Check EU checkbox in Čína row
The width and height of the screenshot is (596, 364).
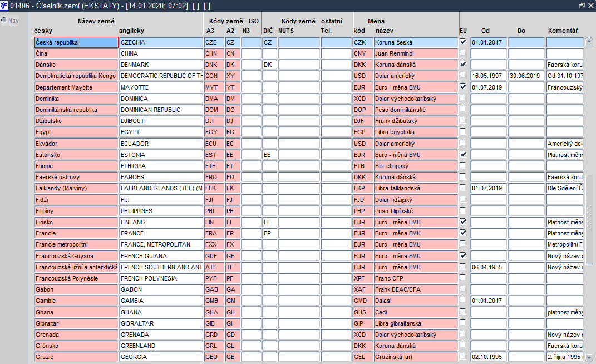[462, 53]
